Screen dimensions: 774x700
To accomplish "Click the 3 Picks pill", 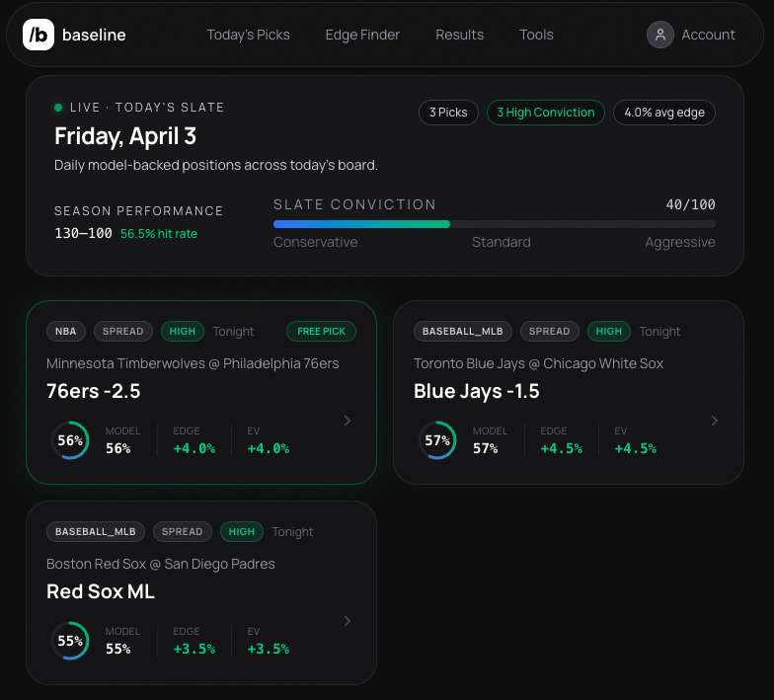I will (x=448, y=113).
